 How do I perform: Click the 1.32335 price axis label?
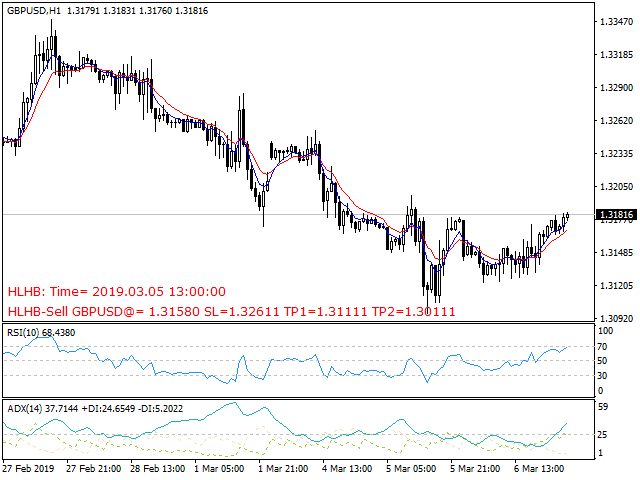click(x=616, y=153)
